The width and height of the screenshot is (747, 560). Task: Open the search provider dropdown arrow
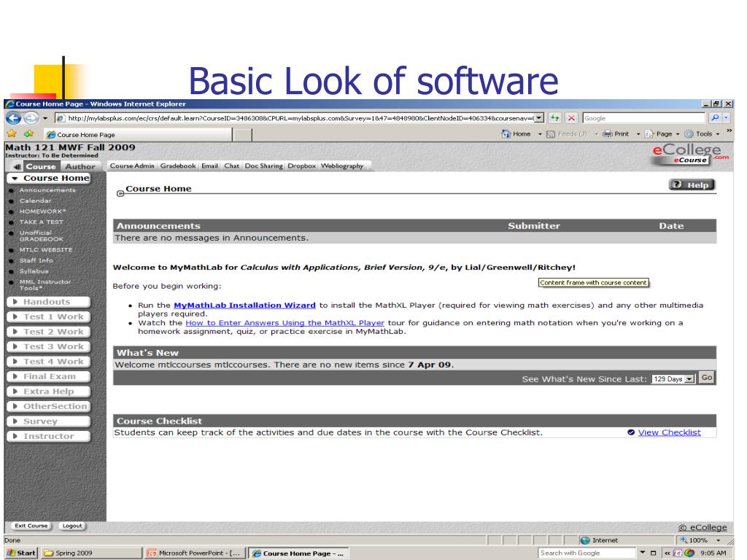point(726,117)
